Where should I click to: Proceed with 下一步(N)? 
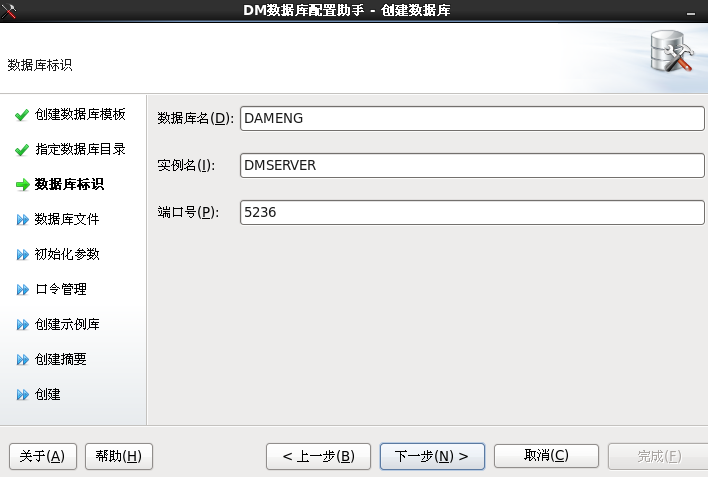[x=432, y=456]
